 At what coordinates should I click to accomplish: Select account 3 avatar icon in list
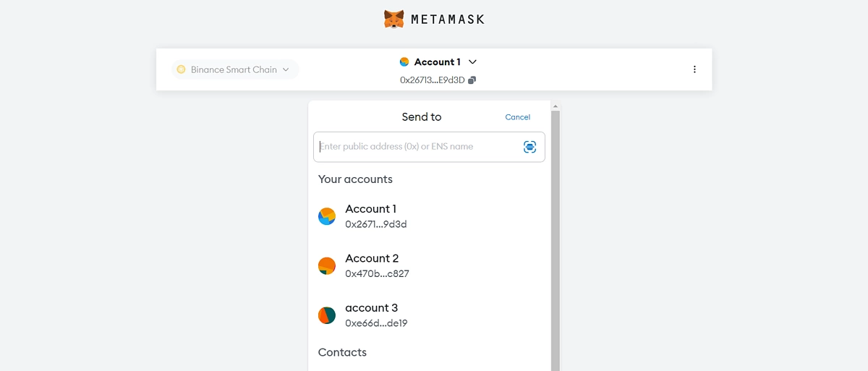coord(327,315)
